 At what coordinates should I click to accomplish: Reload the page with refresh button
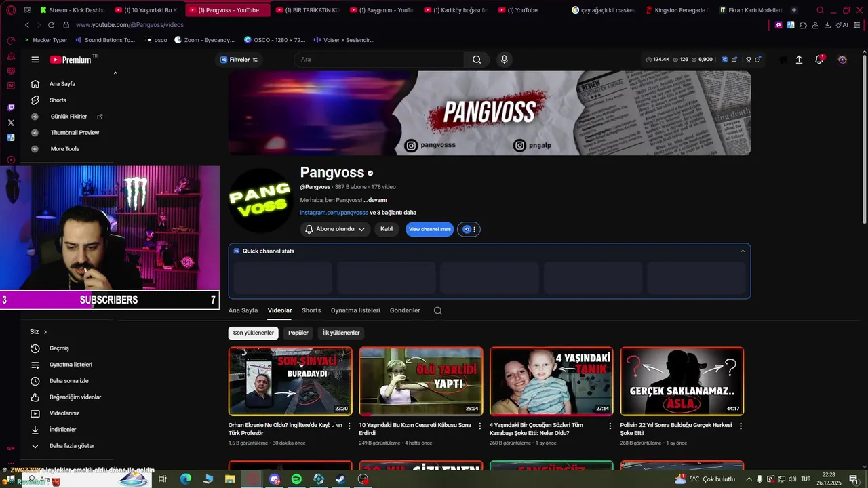tap(51, 25)
